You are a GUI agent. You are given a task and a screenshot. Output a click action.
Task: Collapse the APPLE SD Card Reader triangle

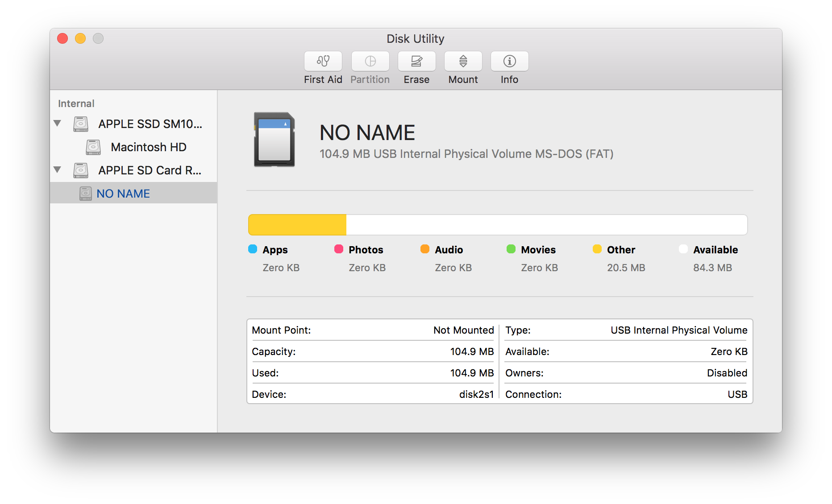coord(57,169)
